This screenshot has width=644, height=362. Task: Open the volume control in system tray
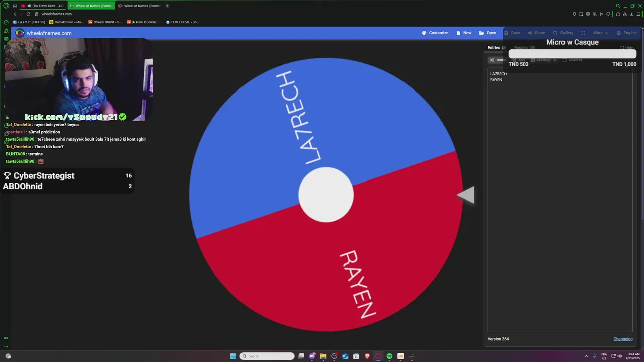click(619, 356)
